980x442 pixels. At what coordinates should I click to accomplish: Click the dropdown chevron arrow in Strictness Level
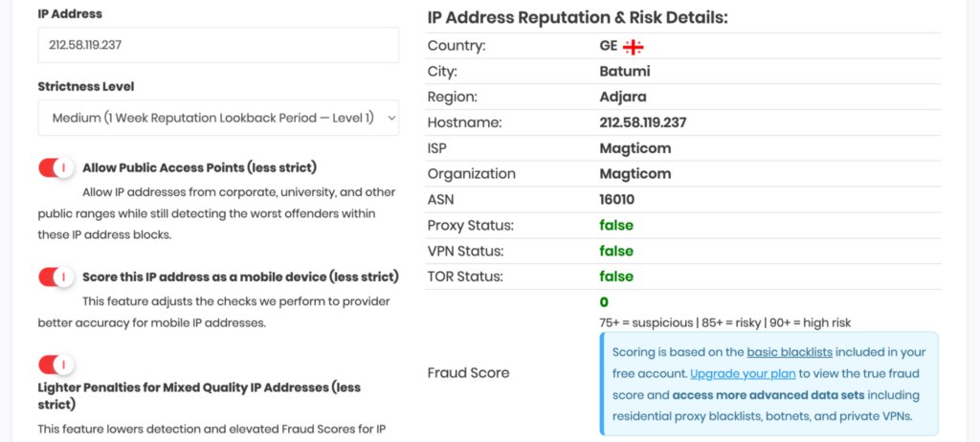click(x=391, y=118)
